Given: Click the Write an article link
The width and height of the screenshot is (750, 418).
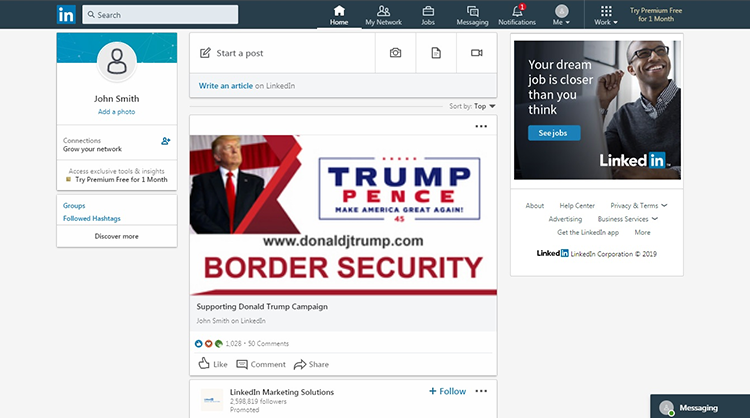Looking at the screenshot, I should tap(225, 86).
